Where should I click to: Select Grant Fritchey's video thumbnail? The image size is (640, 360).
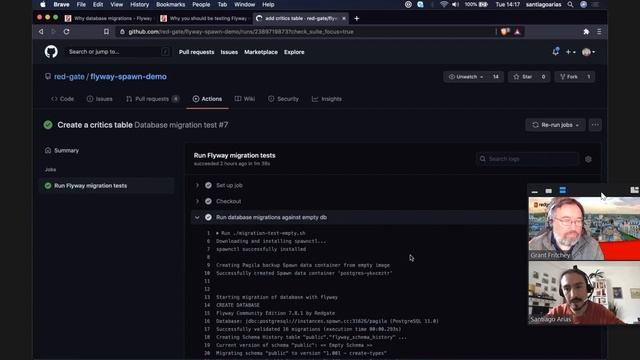[584, 228]
